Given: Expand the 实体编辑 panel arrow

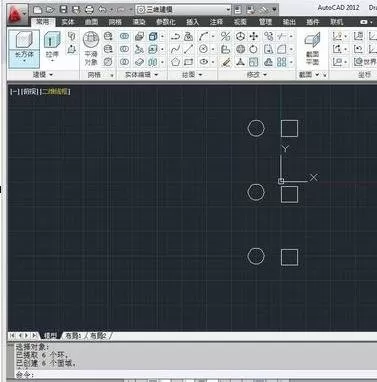Looking at the screenshot, I should tap(156, 75).
